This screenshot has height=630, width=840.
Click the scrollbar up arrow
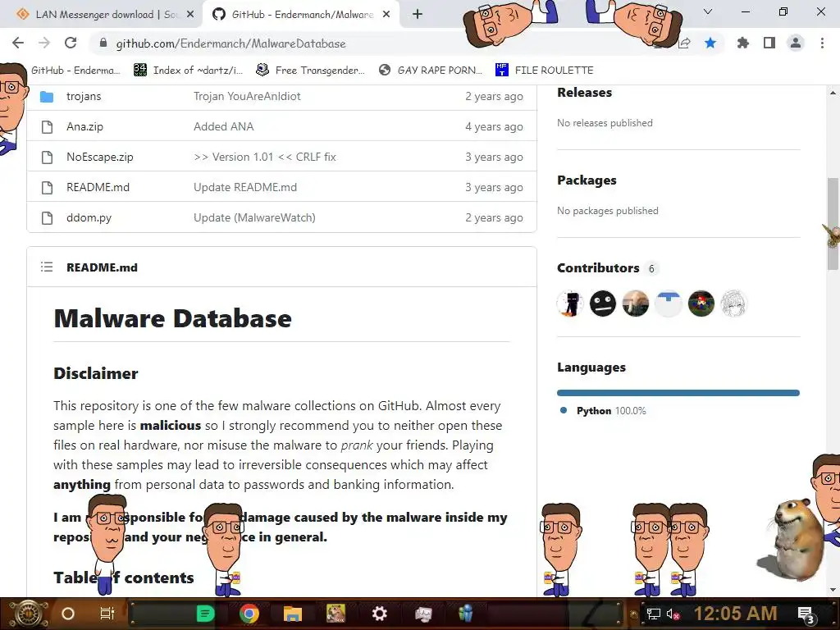(833, 93)
